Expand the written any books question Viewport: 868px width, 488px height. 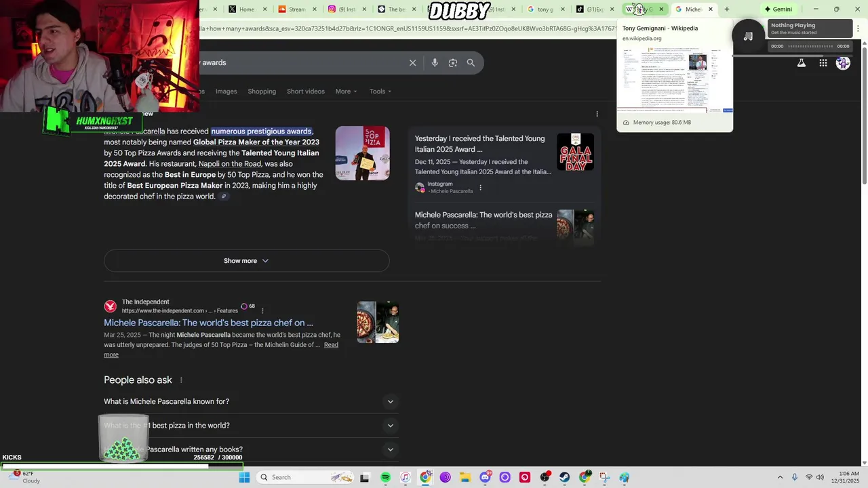click(x=251, y=449)
